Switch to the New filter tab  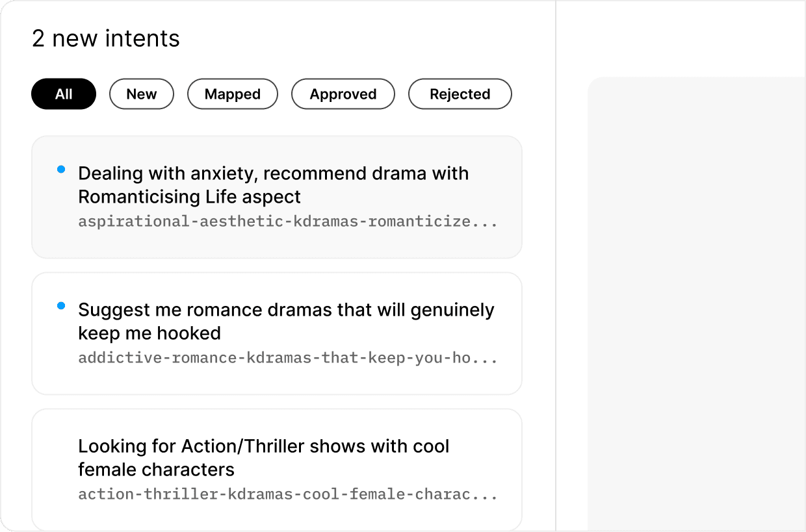click(x=141, y=94)
